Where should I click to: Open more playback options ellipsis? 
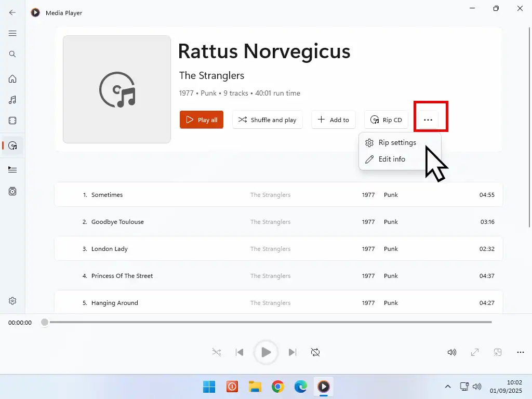click(x=521, y=352)
